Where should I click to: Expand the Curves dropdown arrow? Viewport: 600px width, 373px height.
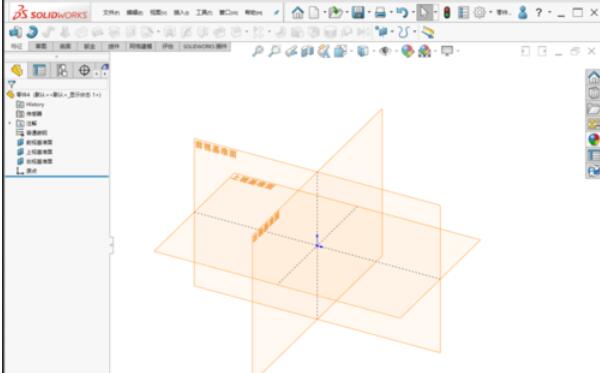(x=414, y=32)
